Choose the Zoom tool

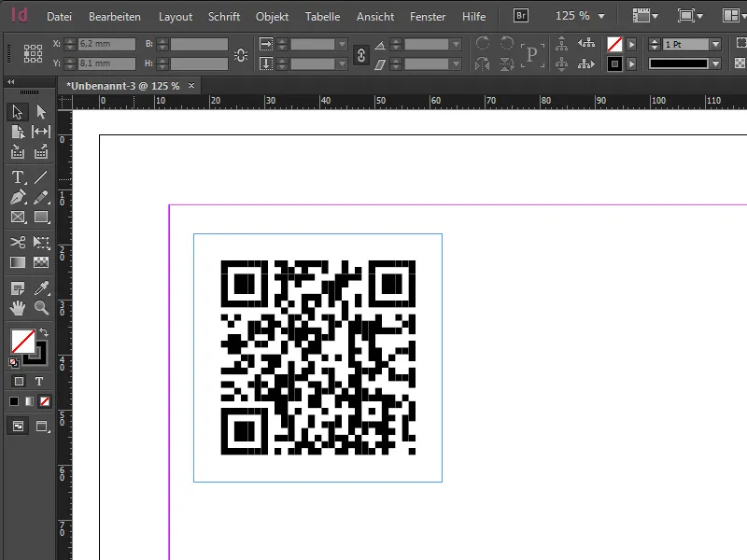[x=41, y=309]
